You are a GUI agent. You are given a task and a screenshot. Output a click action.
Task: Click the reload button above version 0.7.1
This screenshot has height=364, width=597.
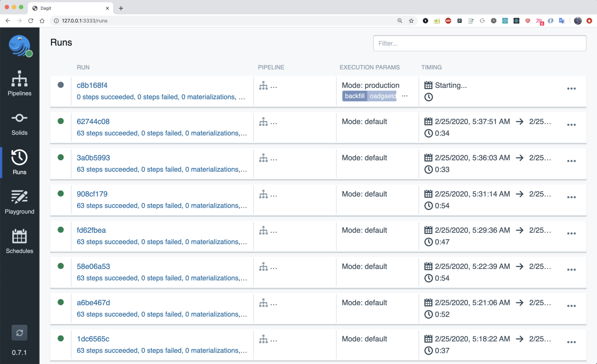point(20,333)
